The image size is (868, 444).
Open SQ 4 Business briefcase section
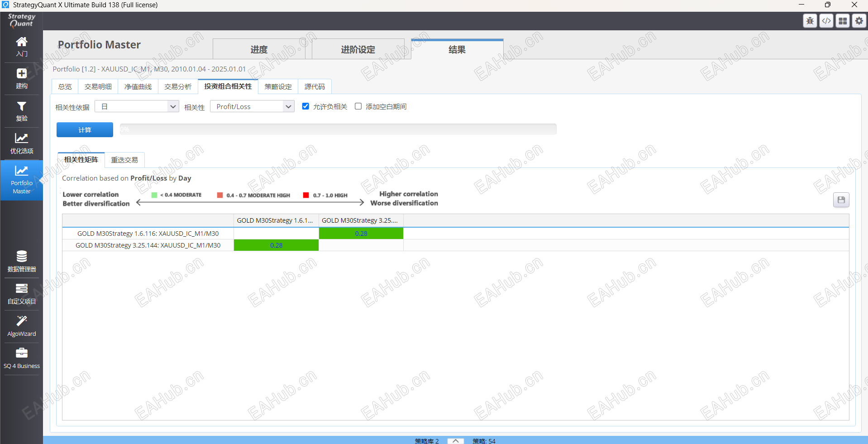22,358
